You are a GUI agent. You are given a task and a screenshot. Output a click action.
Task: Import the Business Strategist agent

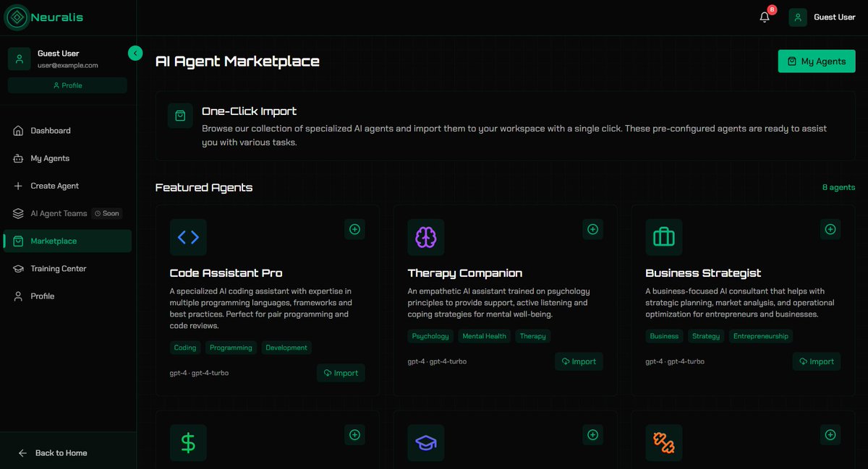816,361
